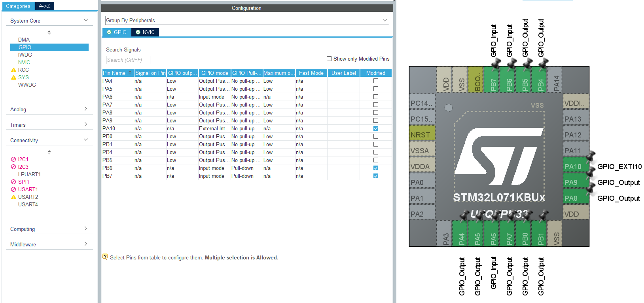This screenshot has height=303, width=644.
Task: Open the NVIC configuration tab
Action: click(145, 32)
